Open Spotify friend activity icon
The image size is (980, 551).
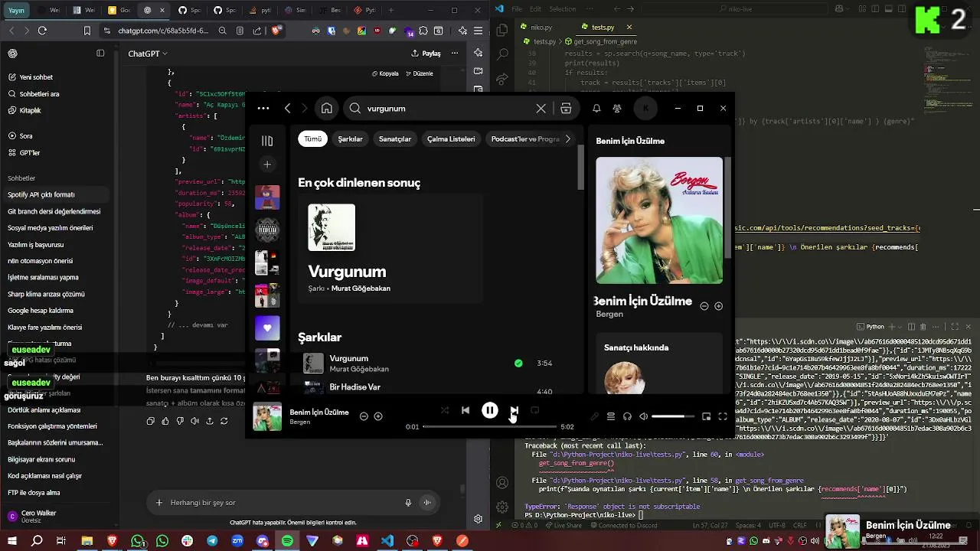point(617,109)
